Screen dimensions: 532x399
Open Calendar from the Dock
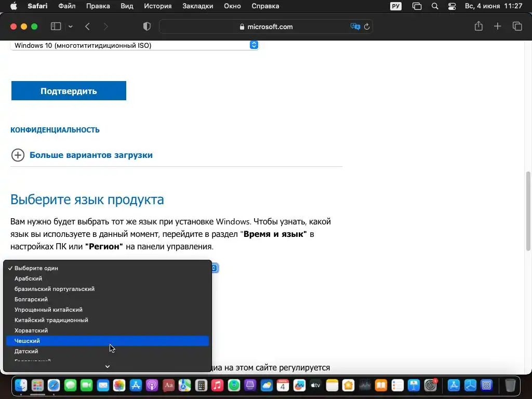(283, 385)
